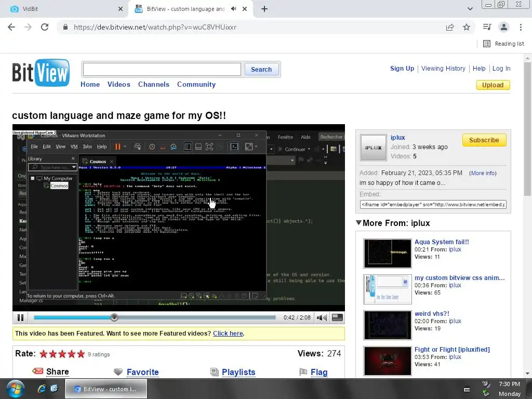The height and width of the screenshot is (399, 532).
Task: Click here for more Featured videos
Action: click(228, 334)
